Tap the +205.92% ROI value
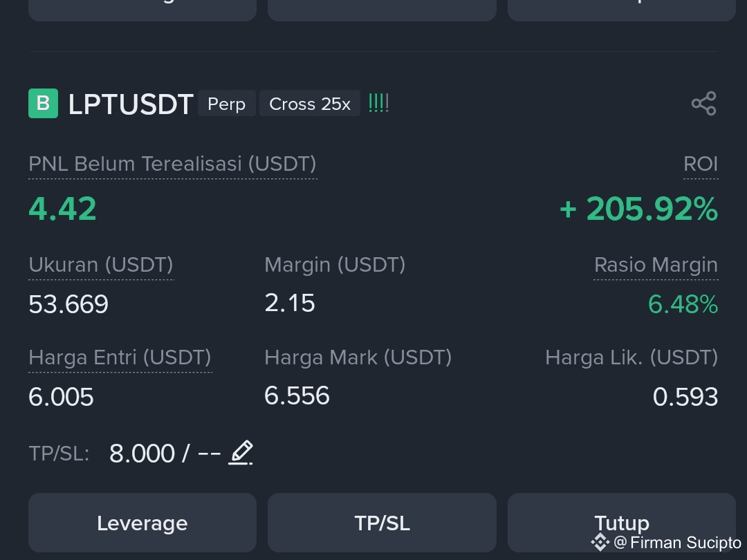The height and width of the screenshot is (560, 747). 639,209
